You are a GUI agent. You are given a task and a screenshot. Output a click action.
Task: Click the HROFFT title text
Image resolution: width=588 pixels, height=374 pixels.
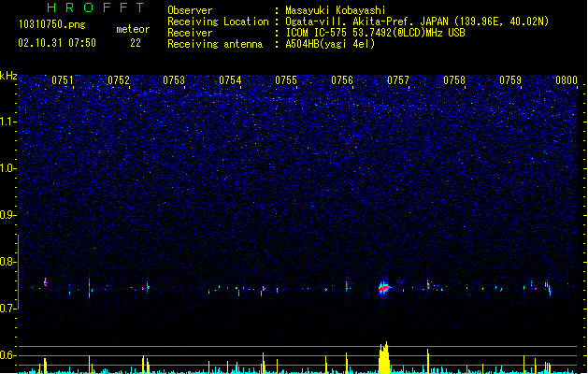95,7
